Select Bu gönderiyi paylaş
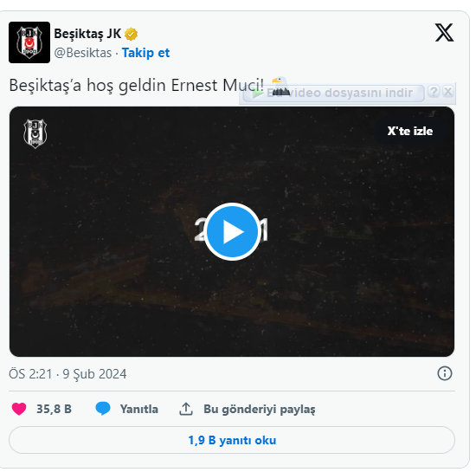Viewport: 476px width, 472px height. pos(260,410)
